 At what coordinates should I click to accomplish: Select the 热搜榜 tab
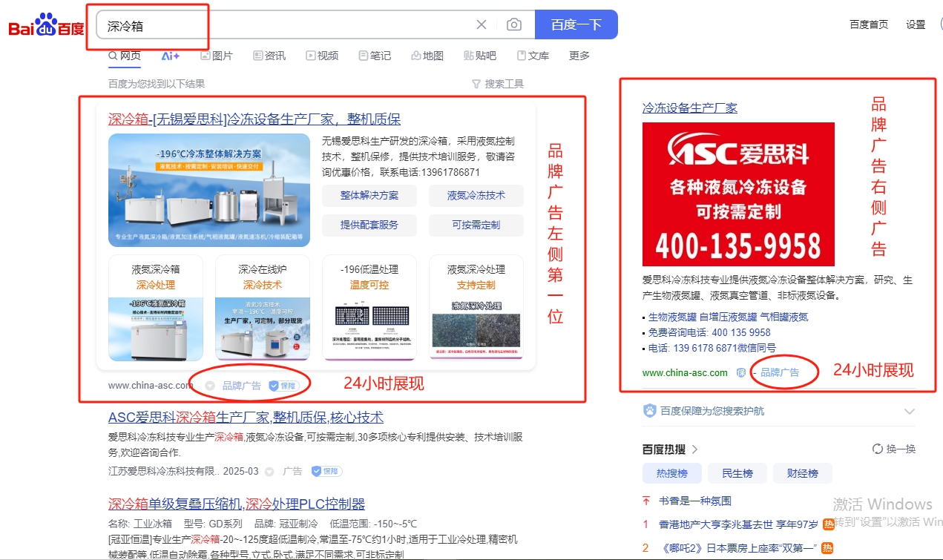[672, 473]
